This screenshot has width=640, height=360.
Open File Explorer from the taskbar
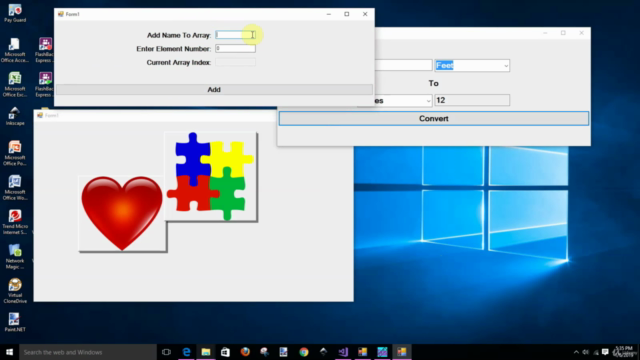click(206, 352)
